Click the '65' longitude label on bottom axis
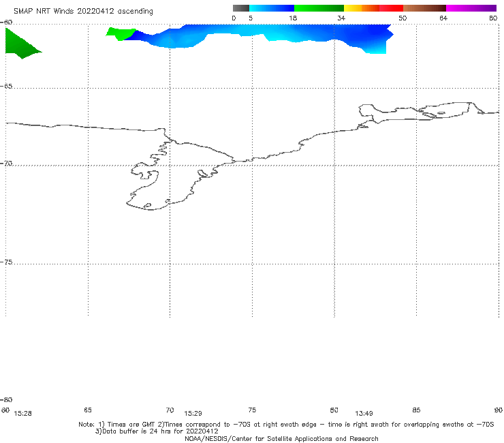 [88, 410]
